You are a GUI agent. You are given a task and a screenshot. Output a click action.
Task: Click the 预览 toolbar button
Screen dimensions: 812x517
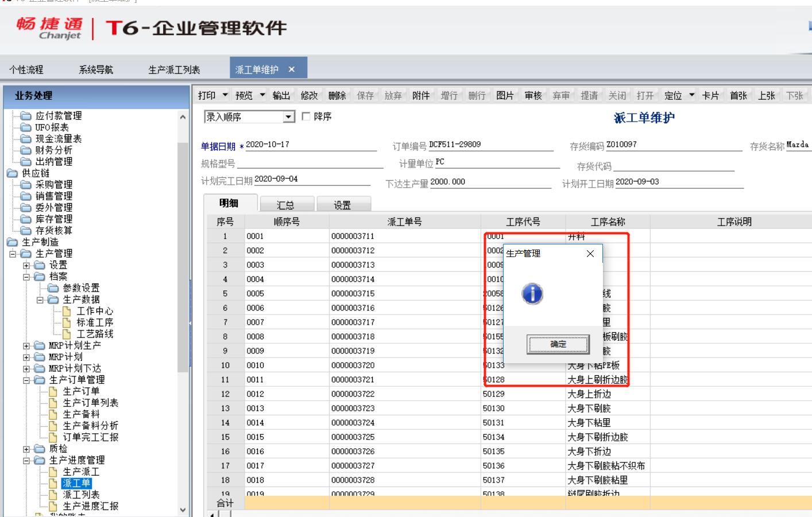coord(244,95)
